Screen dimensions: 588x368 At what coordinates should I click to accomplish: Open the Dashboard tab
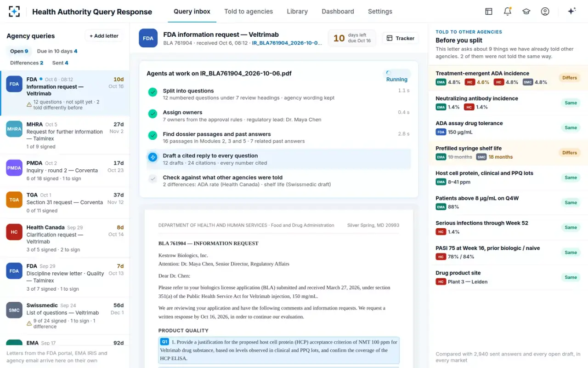pyautogui.click(x=338, y=11)
